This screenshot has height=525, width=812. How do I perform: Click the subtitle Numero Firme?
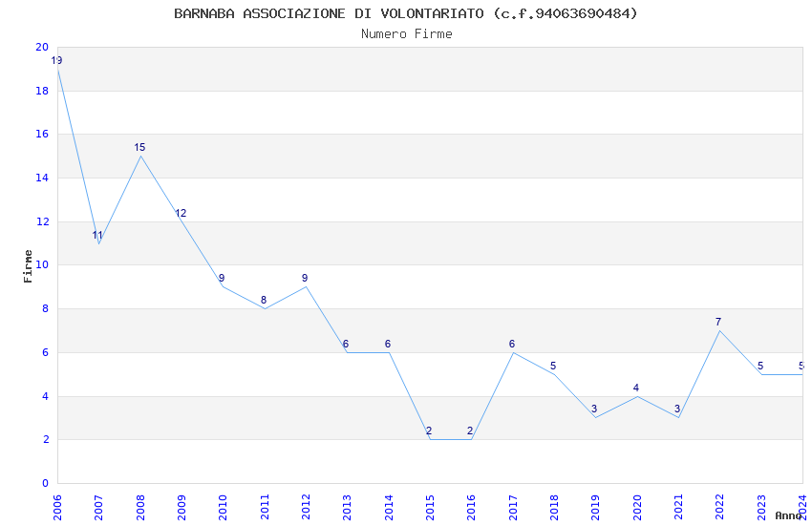407,34
